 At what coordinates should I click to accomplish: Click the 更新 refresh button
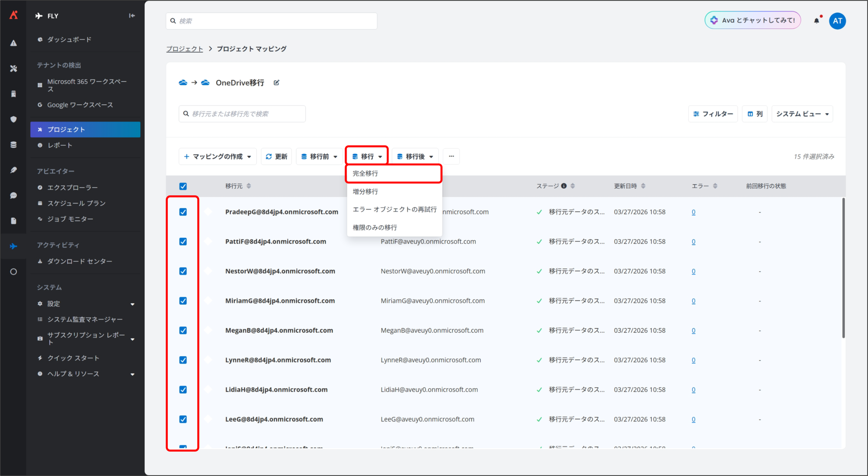click(x=276, y=156)
